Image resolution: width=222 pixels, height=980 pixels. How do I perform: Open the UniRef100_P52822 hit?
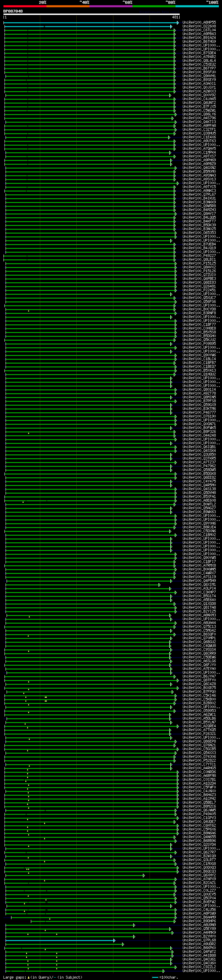[199, 760]
